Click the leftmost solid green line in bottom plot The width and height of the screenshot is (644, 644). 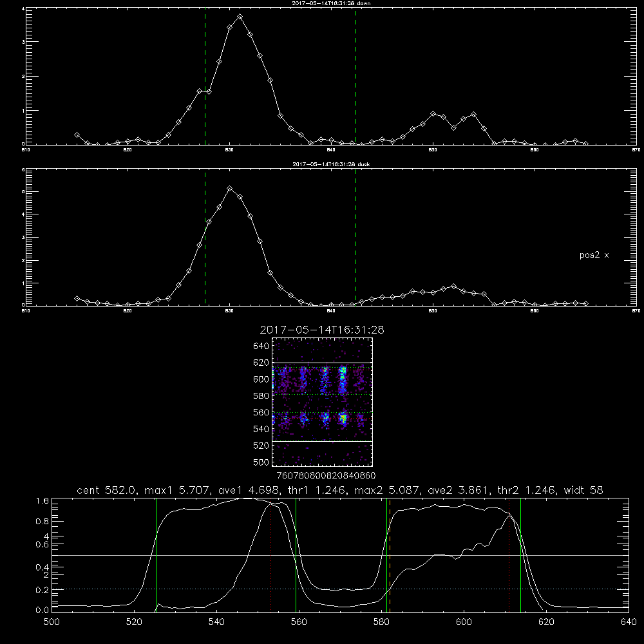(156, 555)
